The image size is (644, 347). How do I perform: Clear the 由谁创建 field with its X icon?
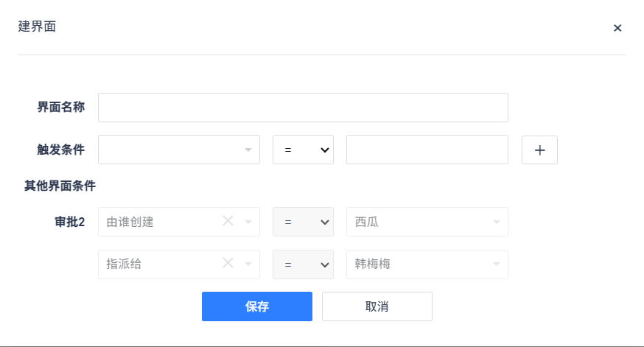tap(228, 221)
